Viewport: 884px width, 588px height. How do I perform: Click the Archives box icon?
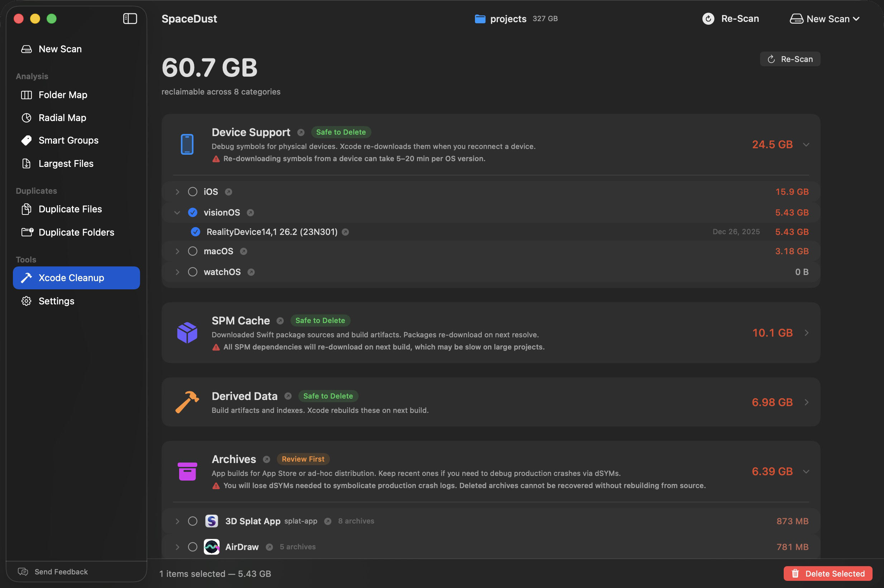[x=187, y=471]
